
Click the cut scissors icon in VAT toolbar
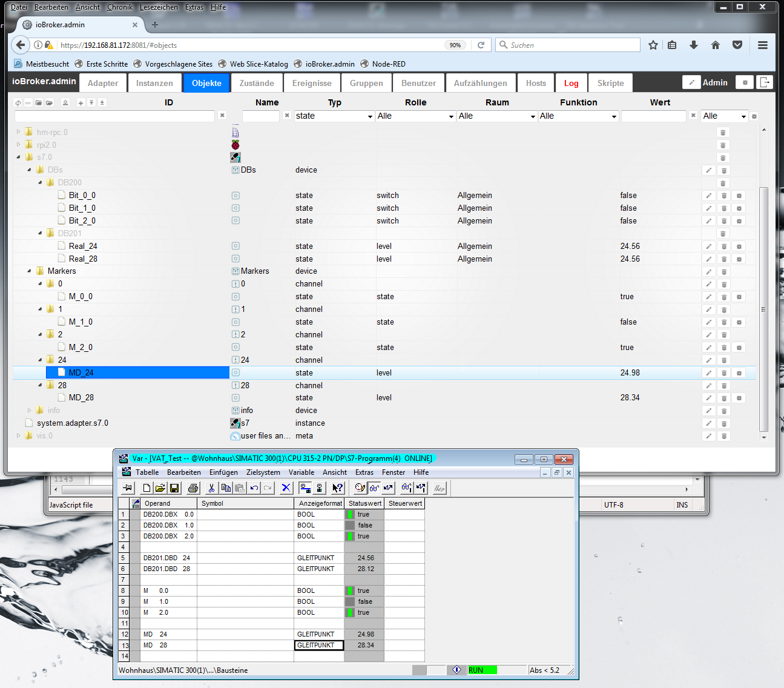211,488
